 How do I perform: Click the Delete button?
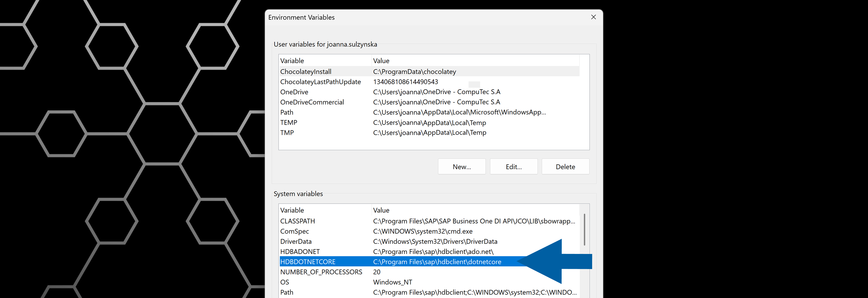point(565,166)
